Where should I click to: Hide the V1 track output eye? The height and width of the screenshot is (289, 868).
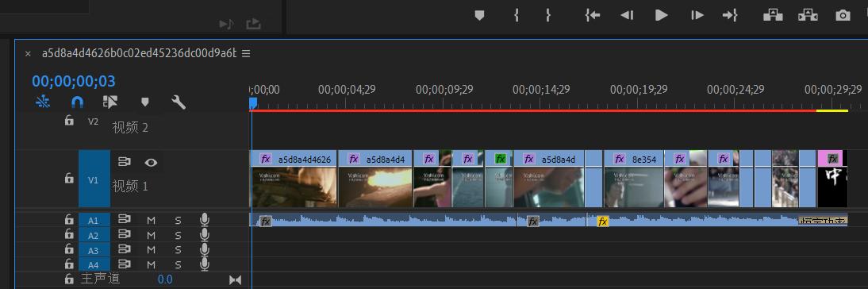(151, 162)
